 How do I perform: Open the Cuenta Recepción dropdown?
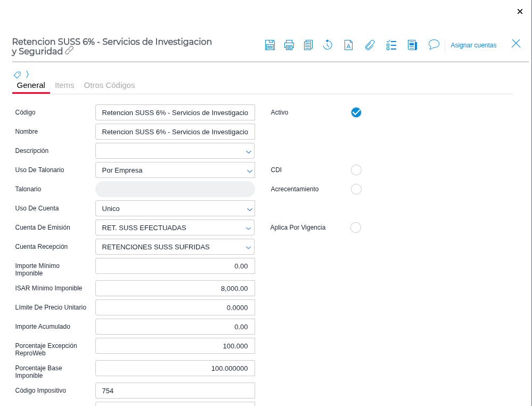[175, 247]
